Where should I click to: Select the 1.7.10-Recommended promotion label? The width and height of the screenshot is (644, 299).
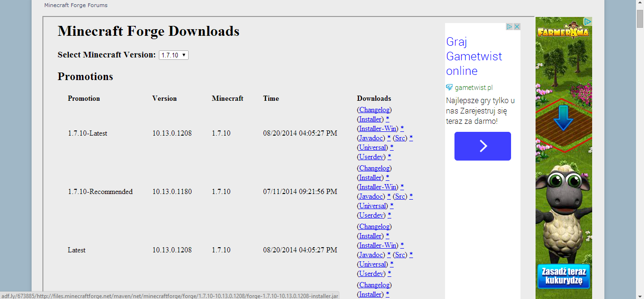coord(100,192)
